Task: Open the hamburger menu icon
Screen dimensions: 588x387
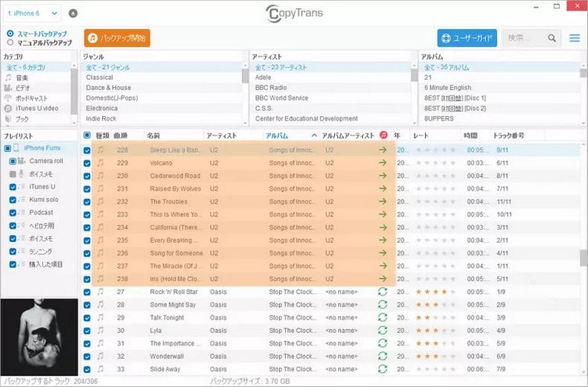Action: coord(575,38)
